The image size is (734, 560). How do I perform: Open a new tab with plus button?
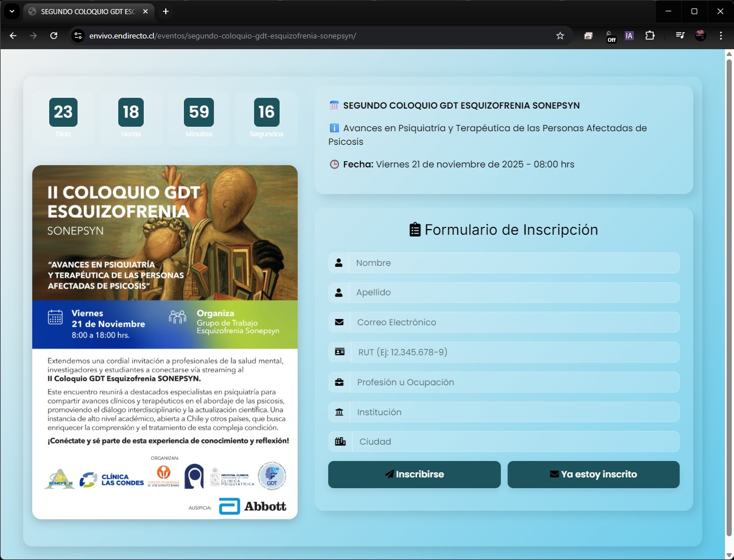click(166, 11)
